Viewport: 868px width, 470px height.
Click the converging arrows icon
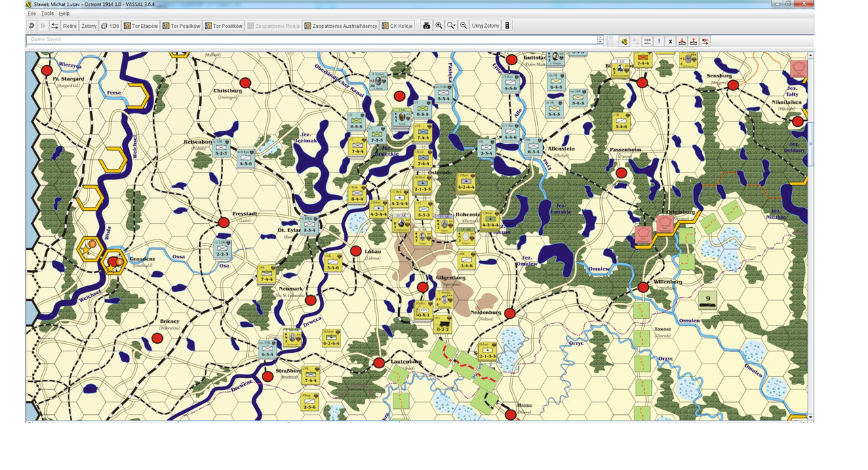(x=648, y=41)
